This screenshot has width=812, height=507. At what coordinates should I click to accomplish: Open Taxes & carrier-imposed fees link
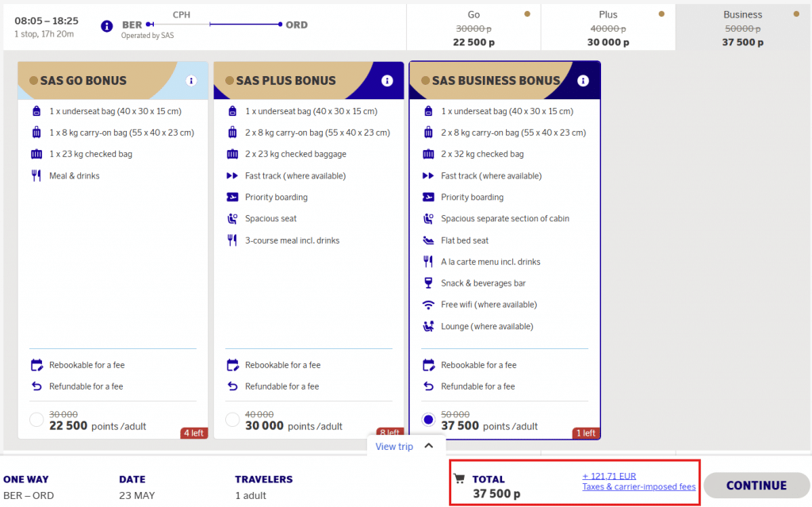click(x=638, y=487)
